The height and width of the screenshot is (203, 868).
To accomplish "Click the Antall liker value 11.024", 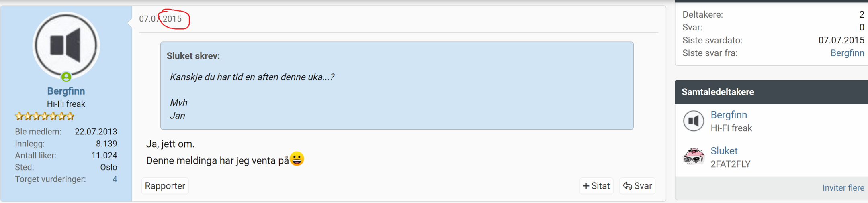I will point(104,155).
